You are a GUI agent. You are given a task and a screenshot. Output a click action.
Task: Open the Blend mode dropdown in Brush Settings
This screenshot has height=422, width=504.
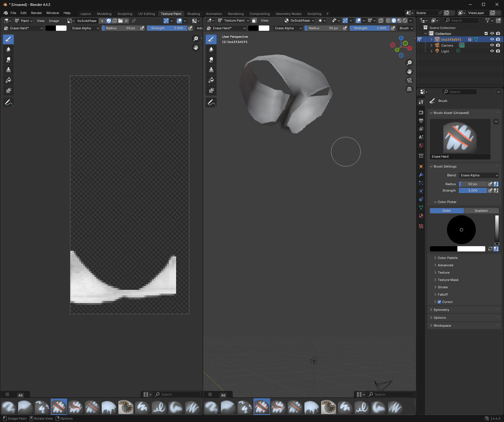pyautogui.click(x=479, y=175)
